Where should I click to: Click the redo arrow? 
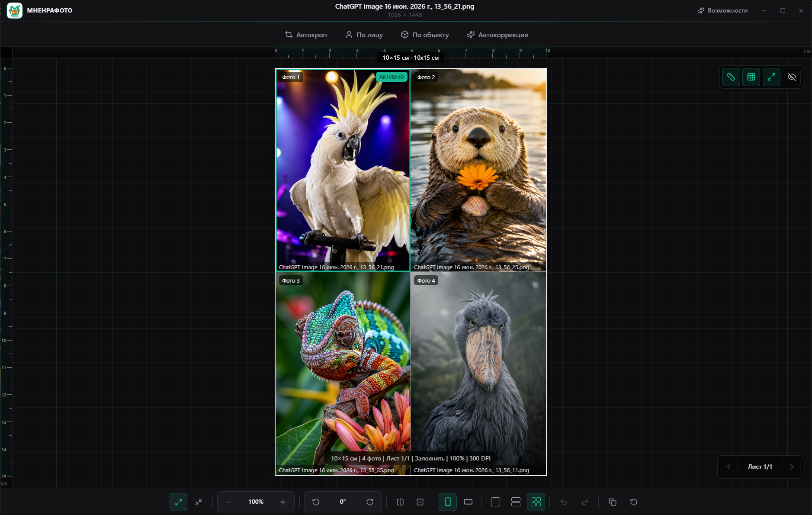click(585, 502)
